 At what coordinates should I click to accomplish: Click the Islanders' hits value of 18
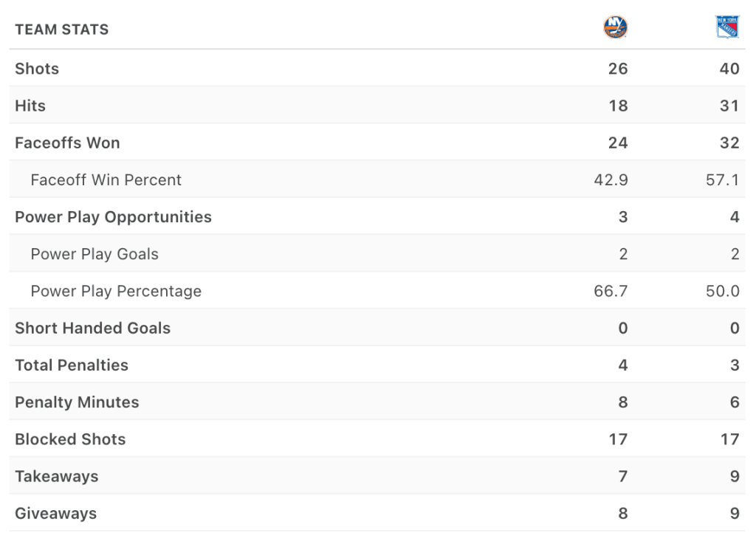(x=618, y=106)
